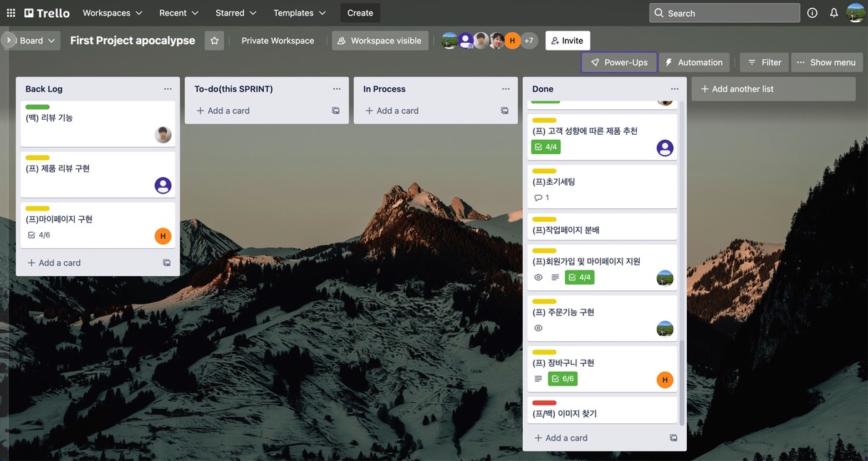This screenshot has width=868, height=461.
Task: Open the Starred menu
Action: coord(236,13)
